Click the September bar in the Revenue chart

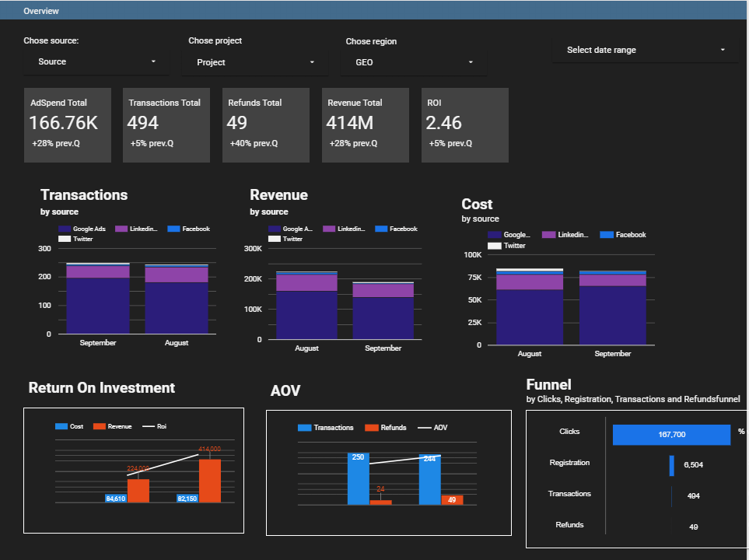(x=383, y=311)
